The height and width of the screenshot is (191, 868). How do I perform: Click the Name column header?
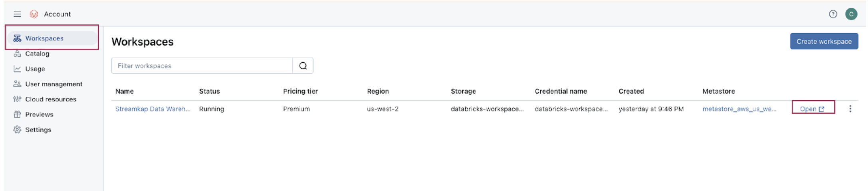pyautogui.click(x=125, y=91)
